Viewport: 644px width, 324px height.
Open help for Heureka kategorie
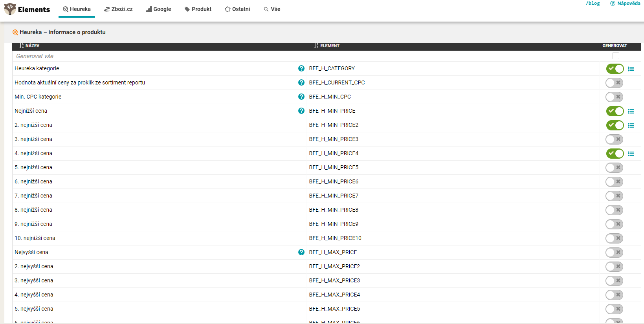pos(301,68)
